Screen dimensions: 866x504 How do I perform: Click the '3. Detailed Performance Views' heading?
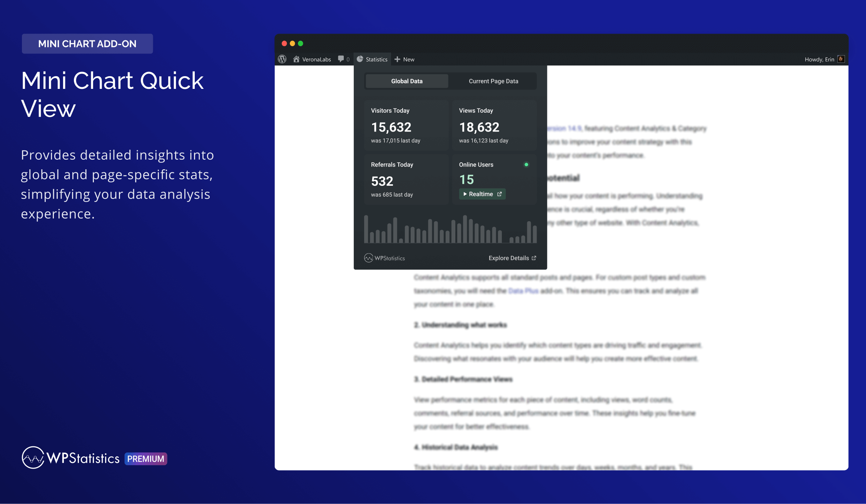(x=463, y=379)
